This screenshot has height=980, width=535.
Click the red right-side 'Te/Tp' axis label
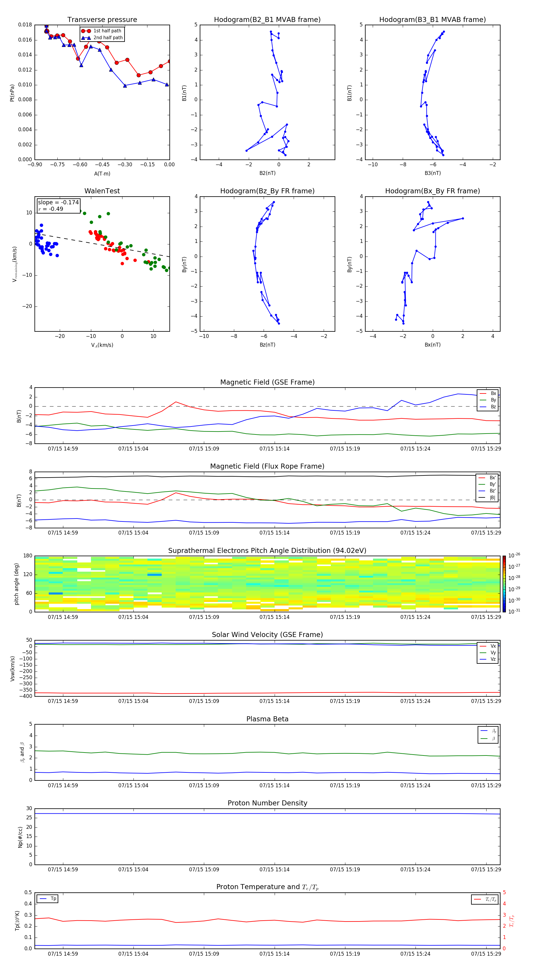(512, 921)
